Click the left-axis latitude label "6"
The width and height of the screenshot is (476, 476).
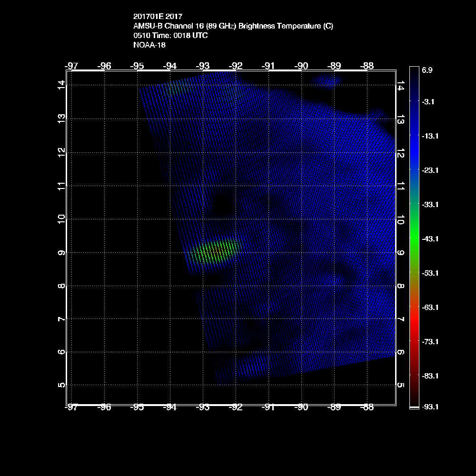point(61,352)
